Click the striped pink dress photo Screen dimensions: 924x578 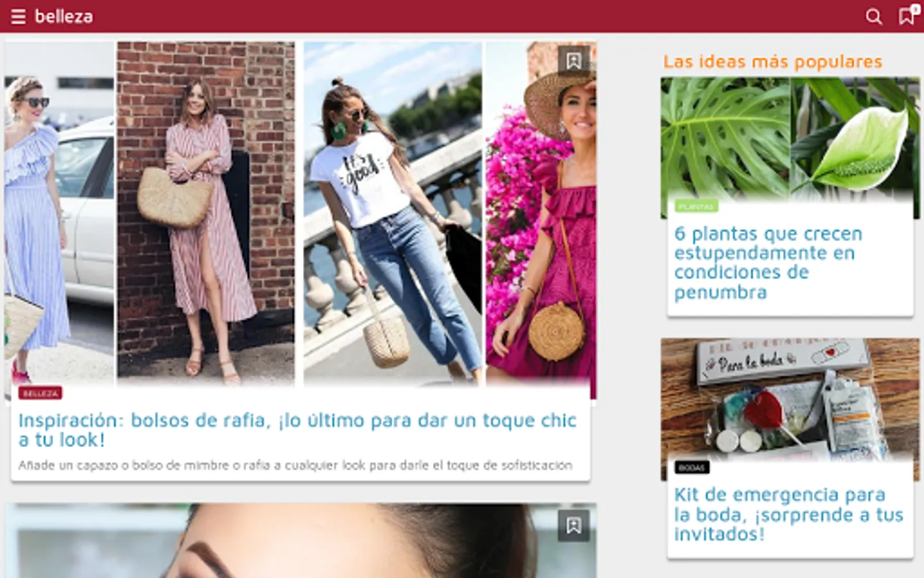coord(206,213)
